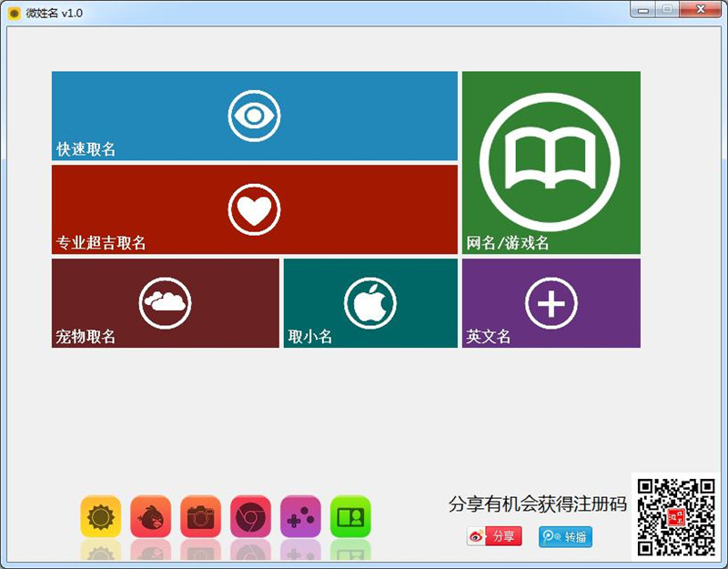Select the 宠物取名 tile label
This screenshot has width=728, height=569.
[x=86, y=337]
